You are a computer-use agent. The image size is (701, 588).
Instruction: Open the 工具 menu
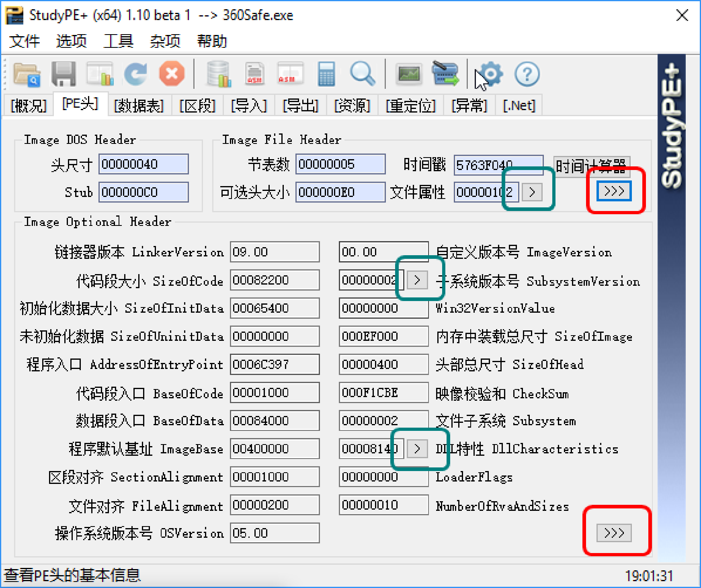tap(118, 41)
